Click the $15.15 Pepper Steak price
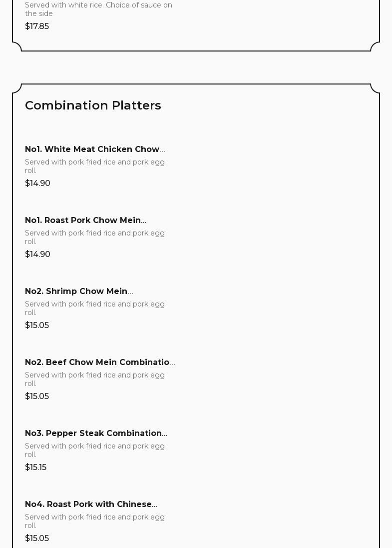The image size is (392, 548). pyautogui.click(x=35, y=467)
